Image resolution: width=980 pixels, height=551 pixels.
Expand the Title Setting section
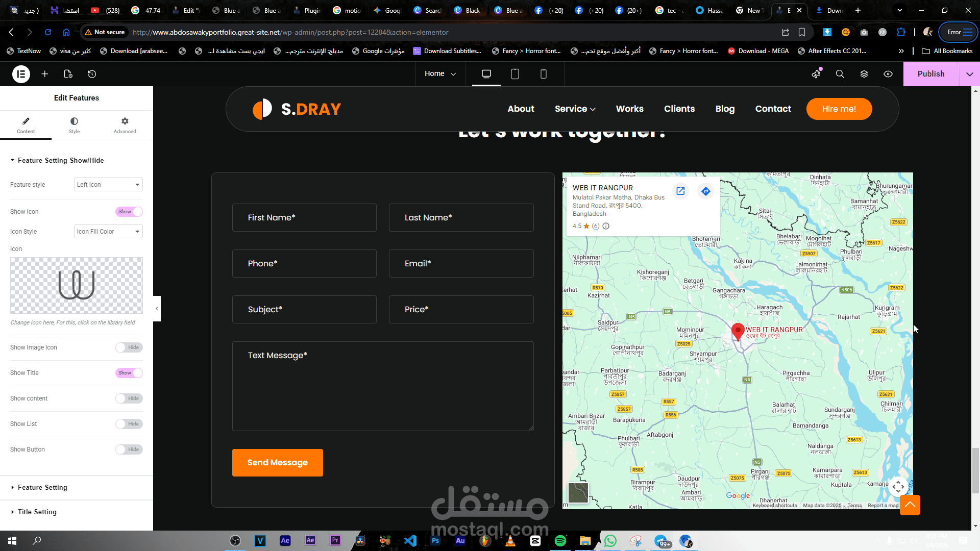pyautogui.click(x=37, y=512)
